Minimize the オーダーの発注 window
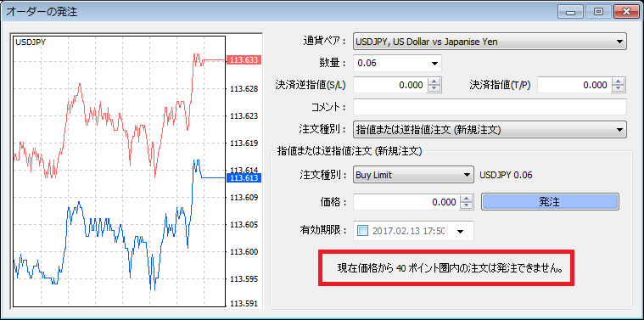Viewport: 644px width, 320px height. point(570,12)
